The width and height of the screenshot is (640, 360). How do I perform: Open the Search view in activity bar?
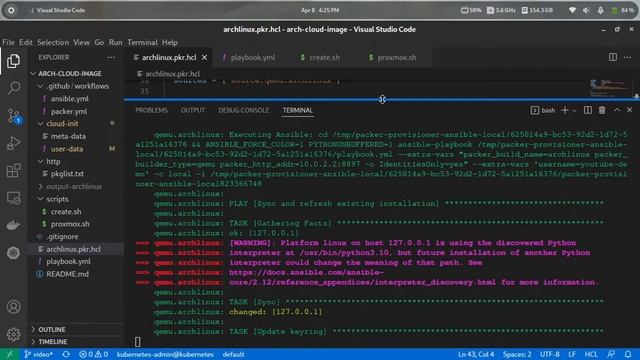pos(13,88)
